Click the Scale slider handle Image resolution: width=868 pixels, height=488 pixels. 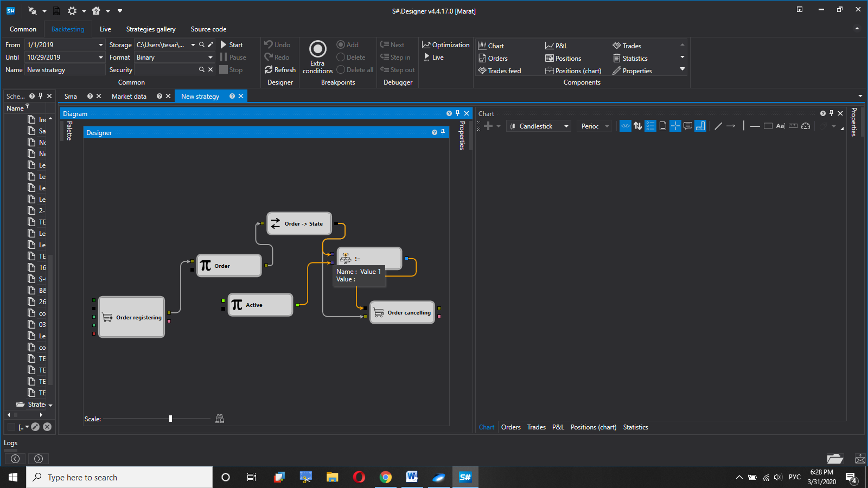tap(170, 419)
